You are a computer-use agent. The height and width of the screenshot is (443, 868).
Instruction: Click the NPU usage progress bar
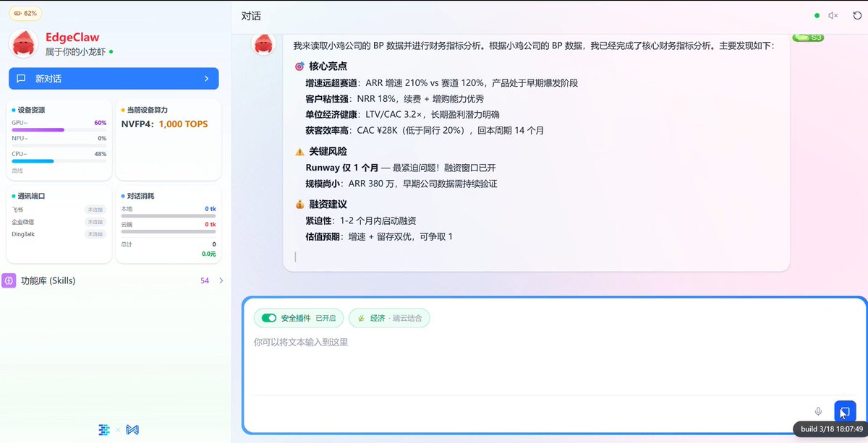59,145
